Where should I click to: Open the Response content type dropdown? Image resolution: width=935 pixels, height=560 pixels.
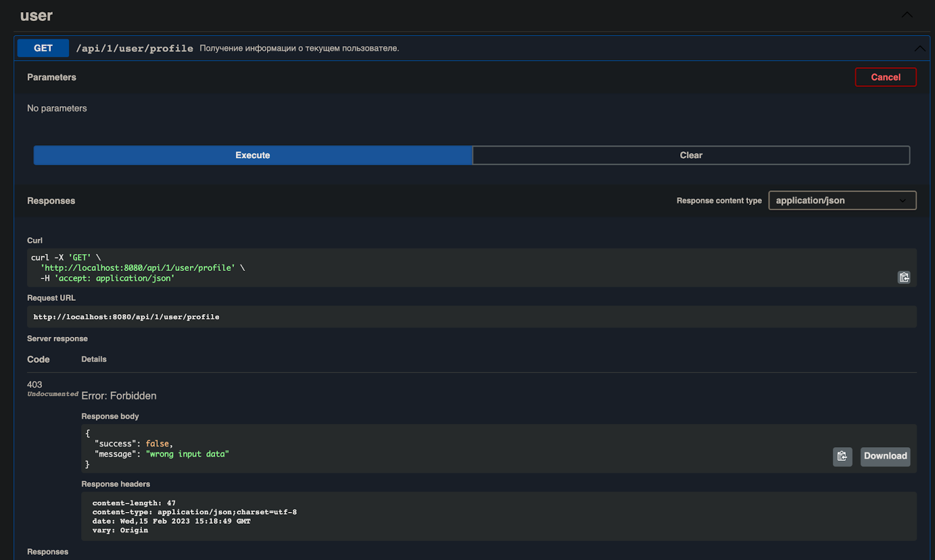tap(841, 200)
